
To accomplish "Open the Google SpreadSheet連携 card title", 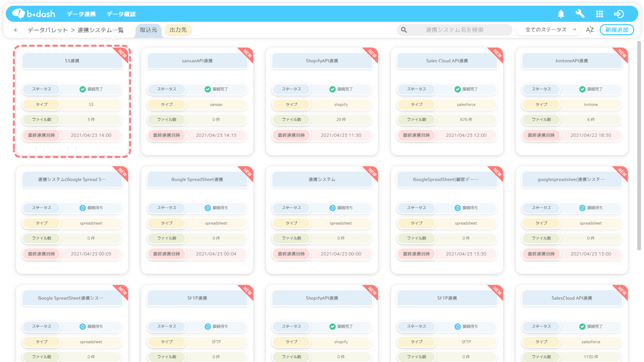I will [197, 180].
